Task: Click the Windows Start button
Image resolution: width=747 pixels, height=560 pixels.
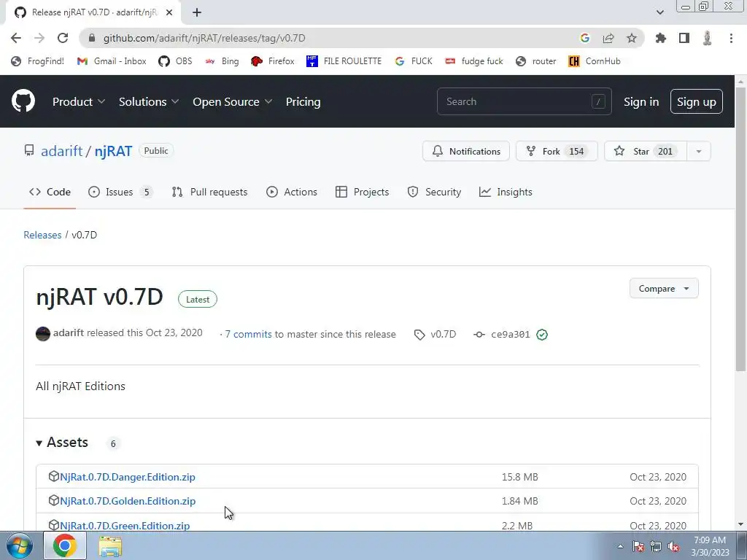Action: (19, 545)
